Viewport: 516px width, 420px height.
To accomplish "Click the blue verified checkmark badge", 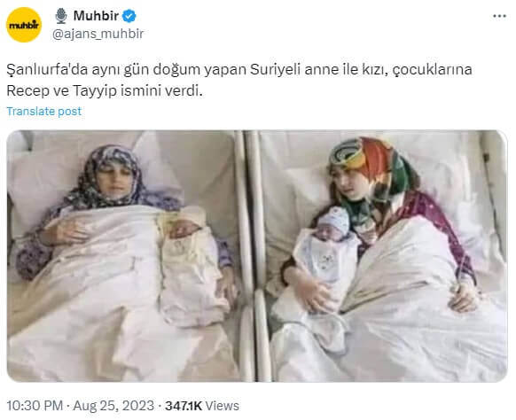I will [129, 16].
